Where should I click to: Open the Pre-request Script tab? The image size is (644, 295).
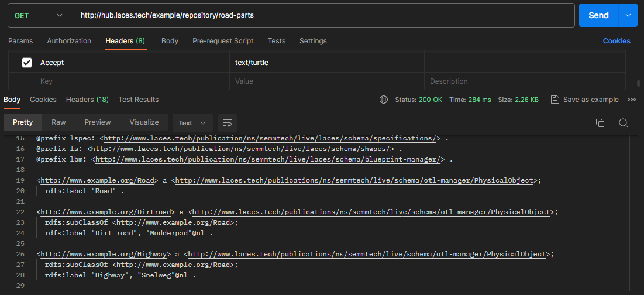point(223,41)
